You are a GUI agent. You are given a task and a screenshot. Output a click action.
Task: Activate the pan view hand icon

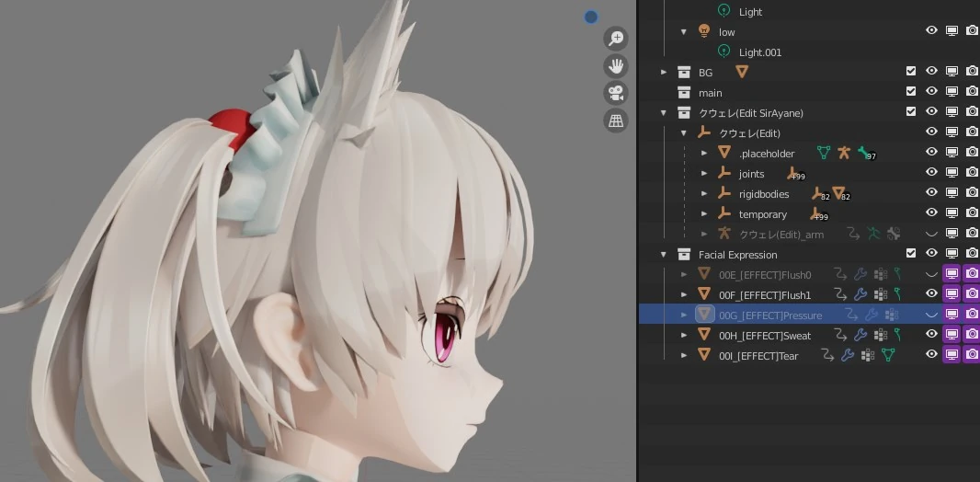[x=616, y=65]
